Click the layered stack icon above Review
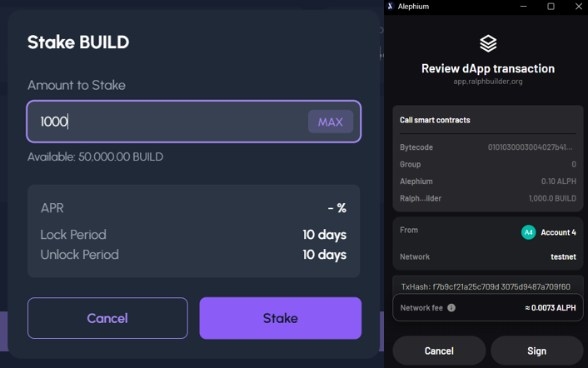 point(488,42)
